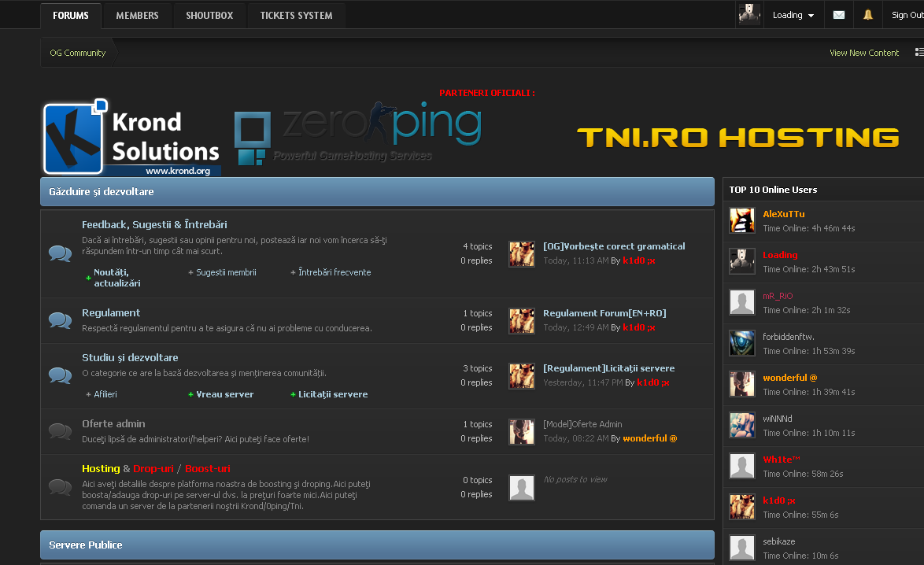Sign out of the forum
Viewport: 924px width, 565px height.
pyautogui.click(x=907, y=15)
